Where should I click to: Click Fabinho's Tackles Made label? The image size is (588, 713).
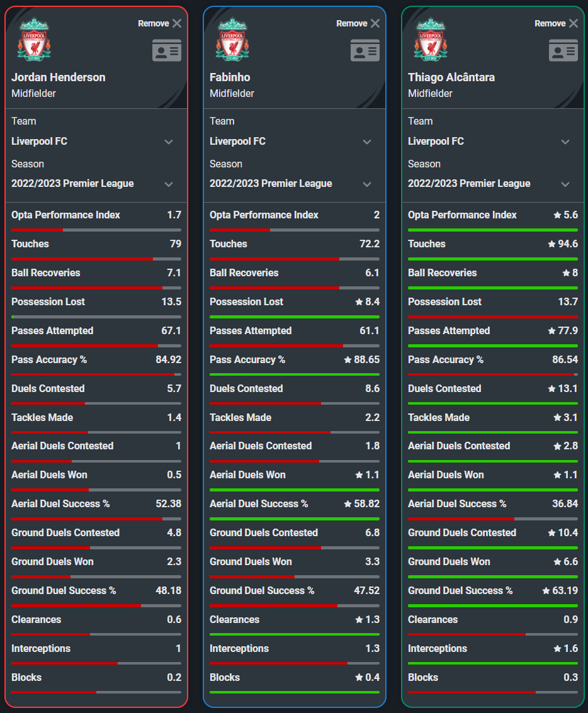[240, 417]
